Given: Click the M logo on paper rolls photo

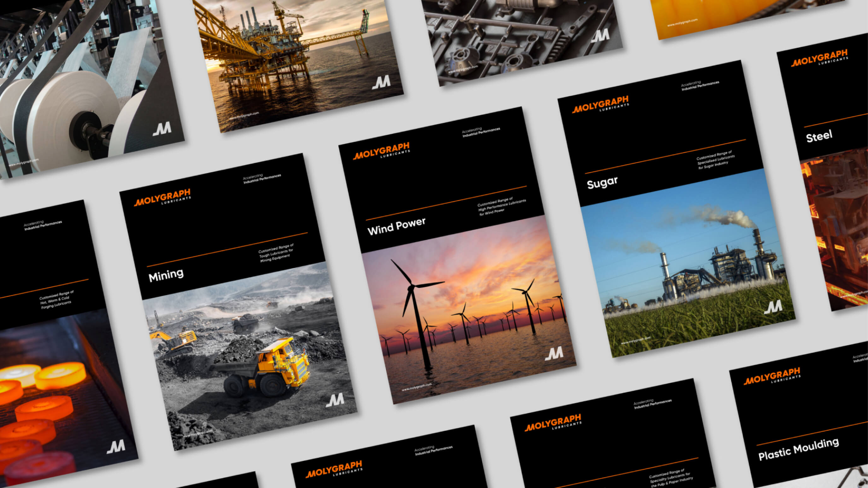Looking at the screenshot, I should click(162, 129).
